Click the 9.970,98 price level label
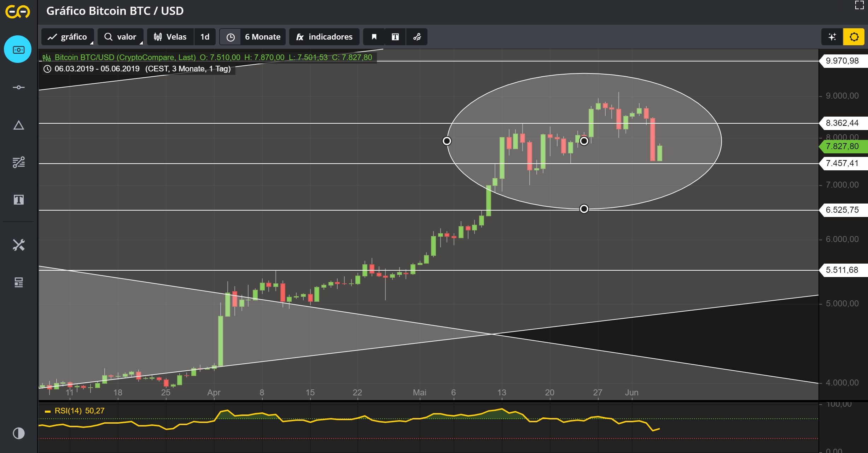The height and width of the screenshot is (453, 868). (843, 61)
